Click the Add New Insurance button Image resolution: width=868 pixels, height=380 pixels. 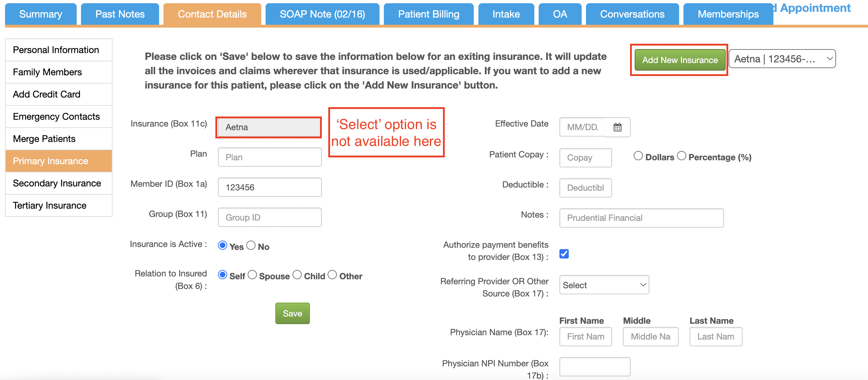click(680, 60)
